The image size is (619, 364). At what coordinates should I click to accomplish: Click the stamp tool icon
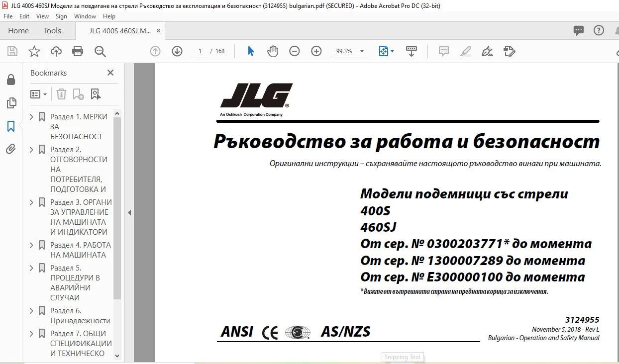[x=509, y=51]
